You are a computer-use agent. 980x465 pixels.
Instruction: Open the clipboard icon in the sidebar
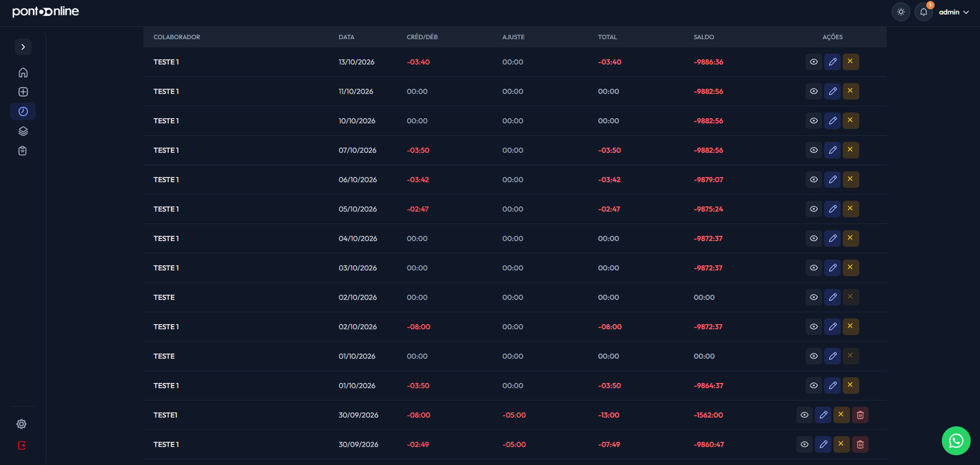click(23, 151)
